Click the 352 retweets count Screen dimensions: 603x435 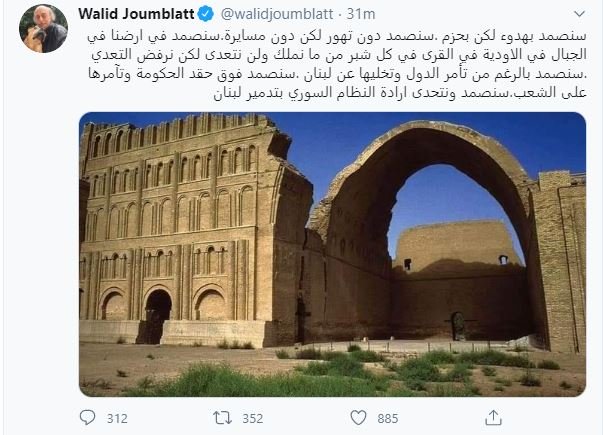253,418
